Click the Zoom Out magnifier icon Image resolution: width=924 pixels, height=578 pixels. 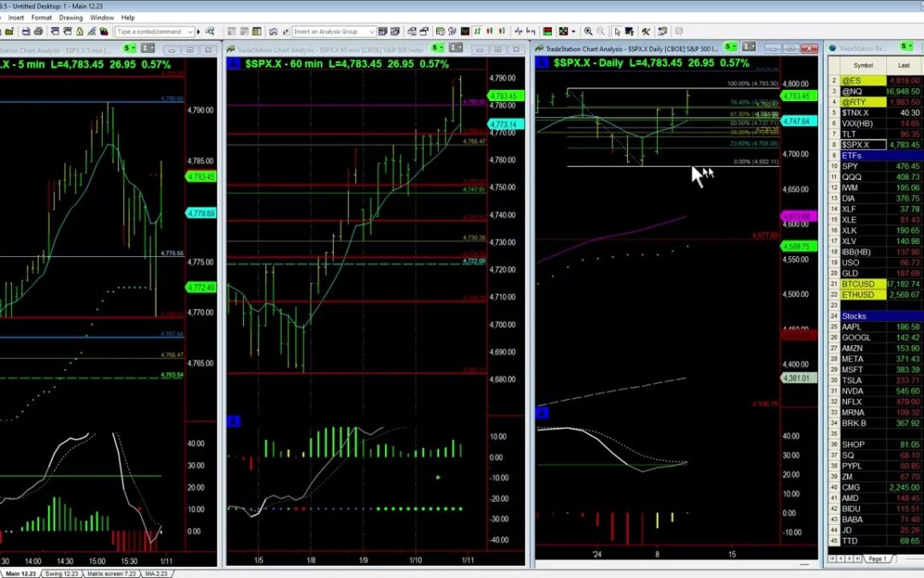[x=601, y=32]
